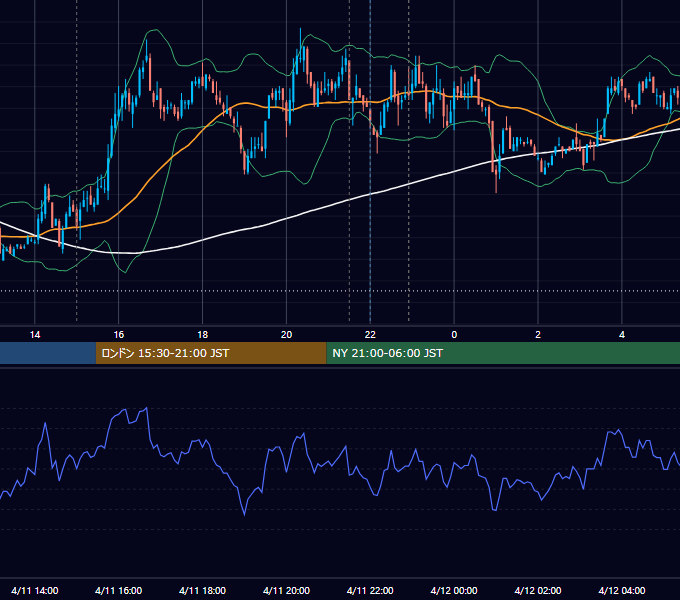Click the 4/11 14:00 date label
Image resolution: width=680 pixels, height=600 pixels.
35,590
